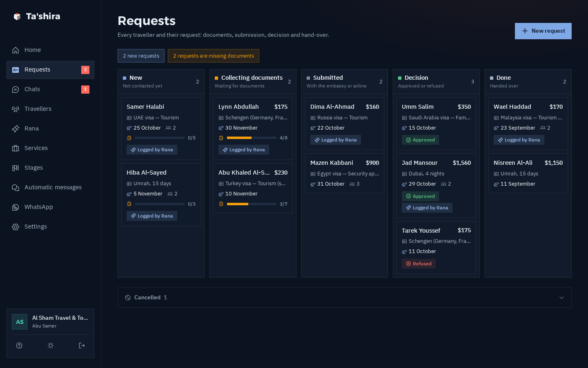Click Lynn Abdullah's 4/8 documents progress bar
The image size is (588, 368).
pos(252,138)
